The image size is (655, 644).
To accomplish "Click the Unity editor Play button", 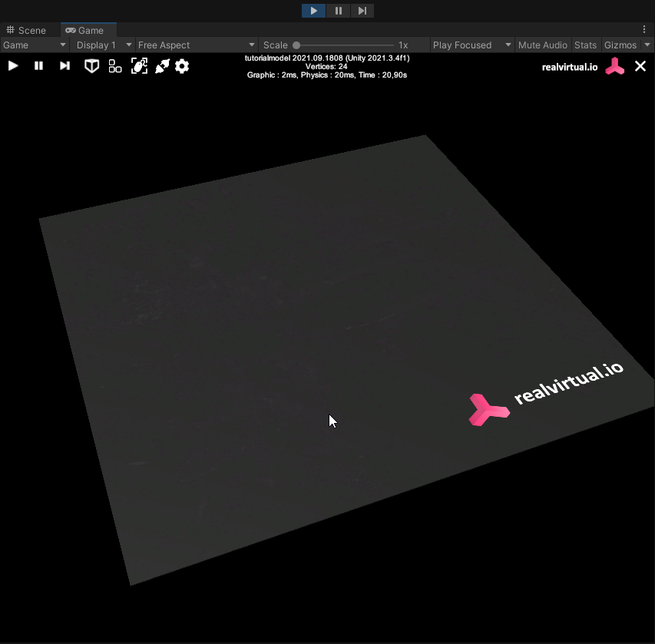I will tap(313, 11).
